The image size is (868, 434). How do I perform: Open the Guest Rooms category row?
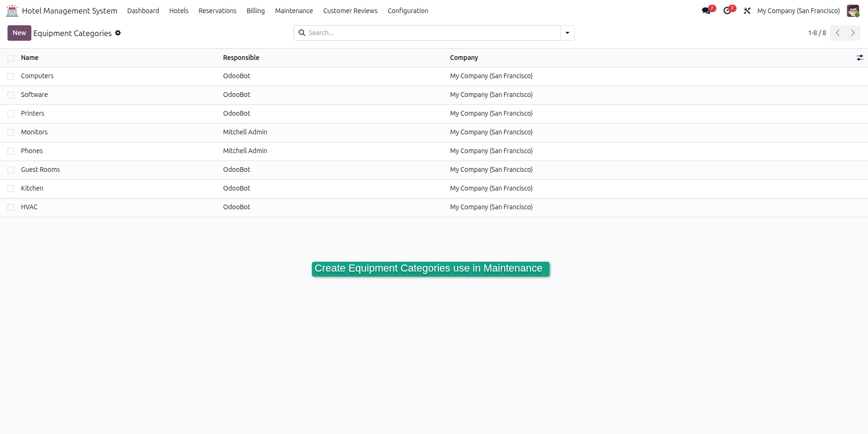pyautogui.click(x=434, y=170)
